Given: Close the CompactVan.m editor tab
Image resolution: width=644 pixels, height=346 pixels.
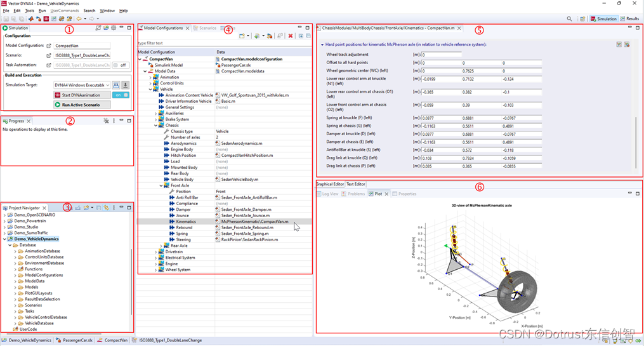Looking at the screenshot, I should 459,28.
